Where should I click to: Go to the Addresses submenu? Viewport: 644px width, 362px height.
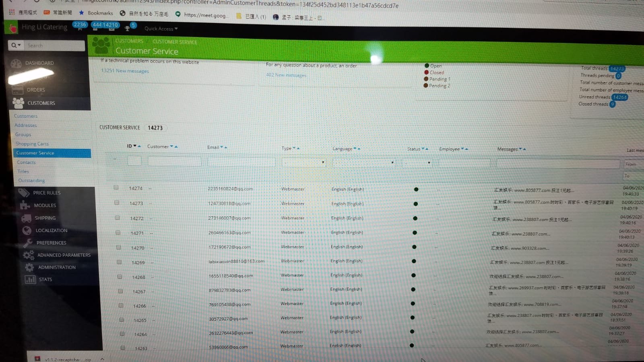[x=26, y=125]
